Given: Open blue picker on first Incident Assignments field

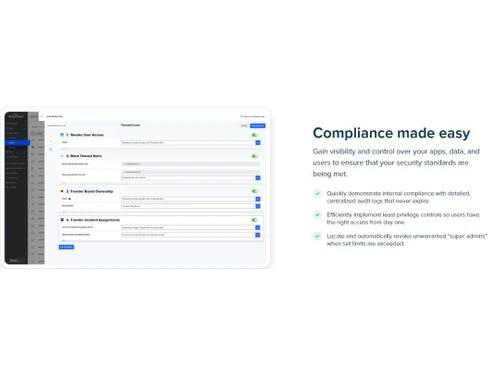Looking at the screenshot, I should (258, 228).
